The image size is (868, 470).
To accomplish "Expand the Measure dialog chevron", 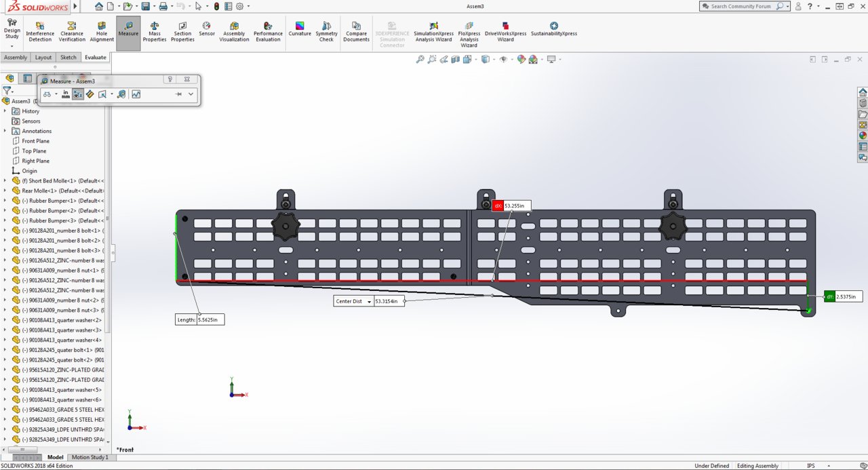I will (x=191, y=94).
